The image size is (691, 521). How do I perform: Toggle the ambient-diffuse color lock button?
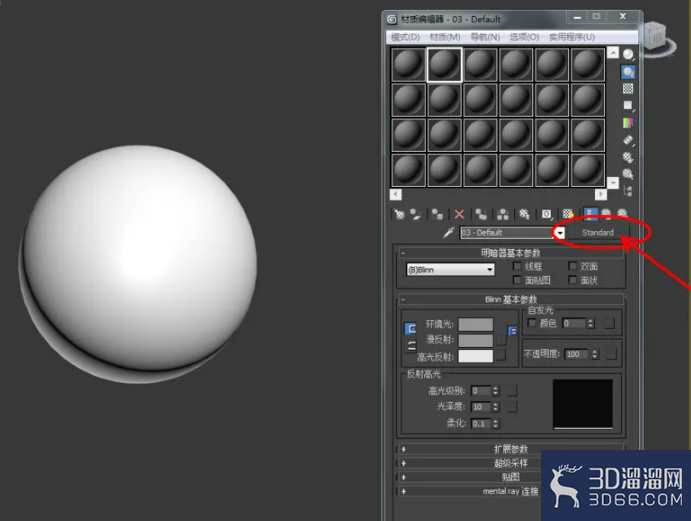click(x=410, y=329)
